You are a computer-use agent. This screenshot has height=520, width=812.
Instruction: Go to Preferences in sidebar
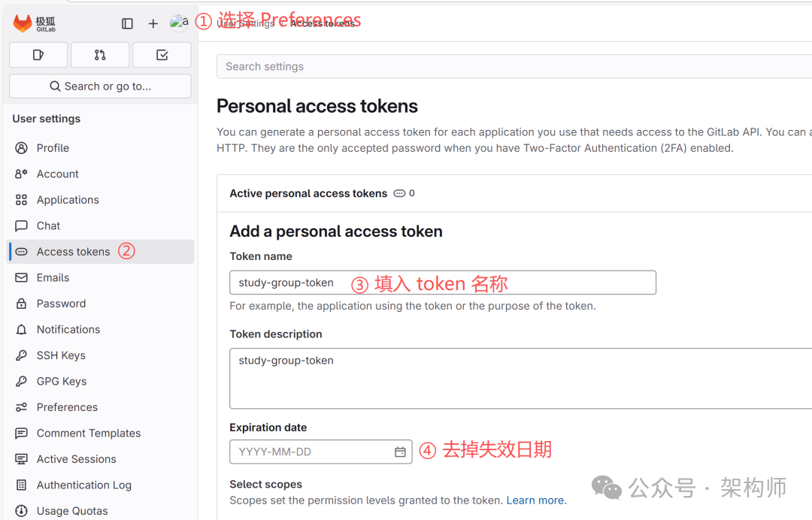coord(67,407)
